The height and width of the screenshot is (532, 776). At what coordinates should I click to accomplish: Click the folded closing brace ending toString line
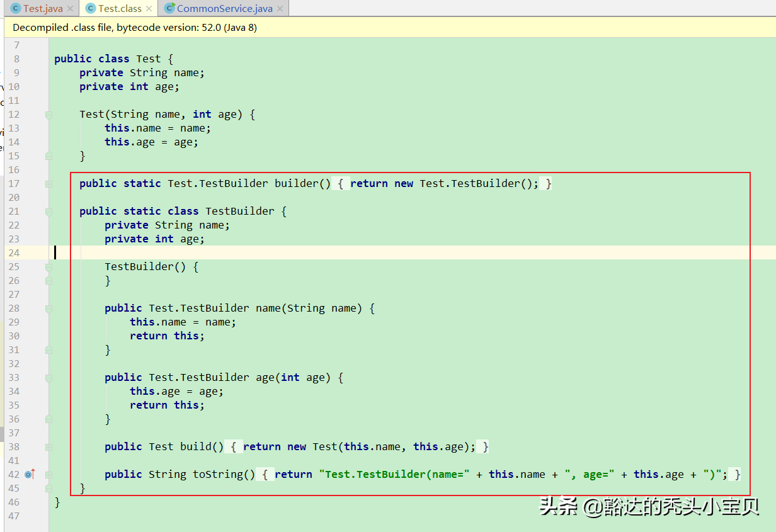click(x=735, y=475)
